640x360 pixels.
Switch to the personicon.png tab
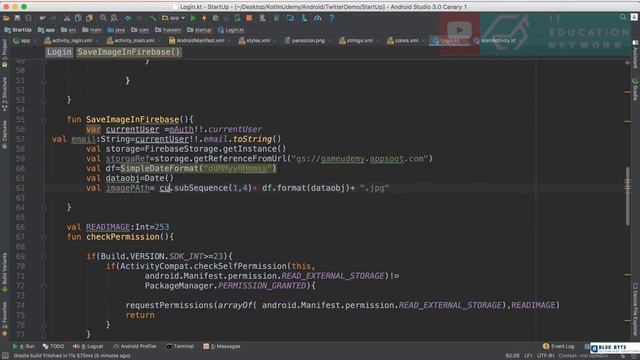308,41
